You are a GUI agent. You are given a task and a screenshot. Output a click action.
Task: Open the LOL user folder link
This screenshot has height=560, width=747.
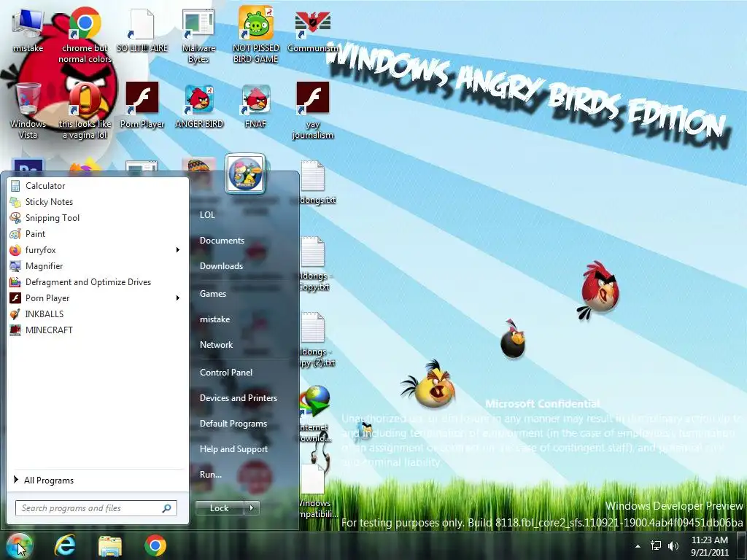(x=207, y=215)
